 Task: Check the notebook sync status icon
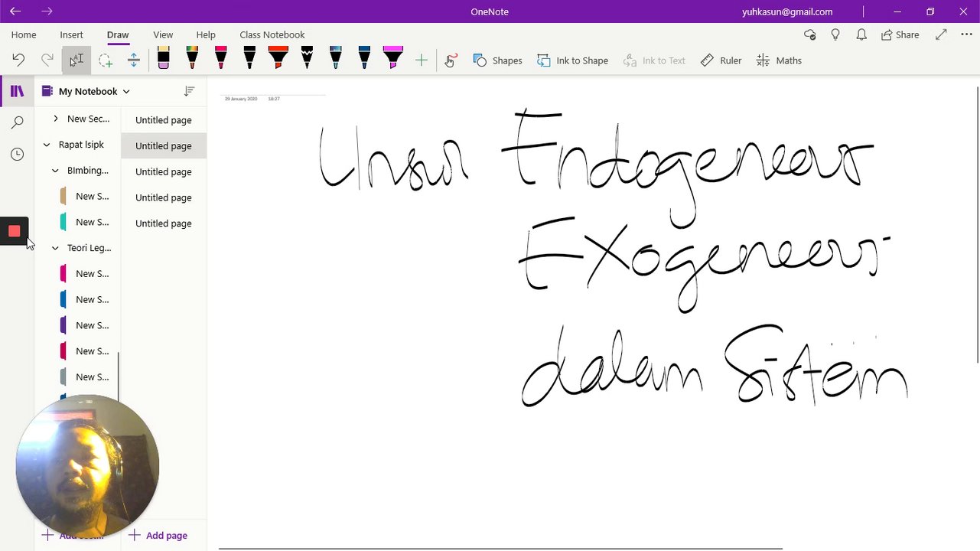(x=810, y=34)
